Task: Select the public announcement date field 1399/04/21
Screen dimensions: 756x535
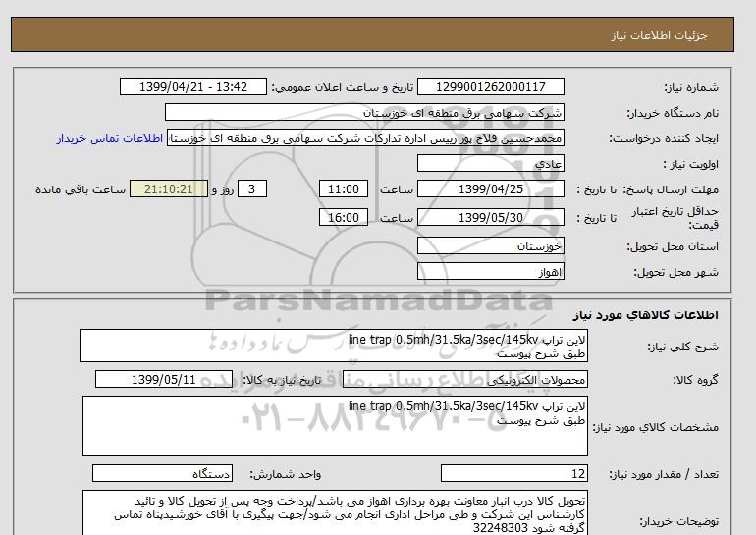Action: (x=192, y=87)
